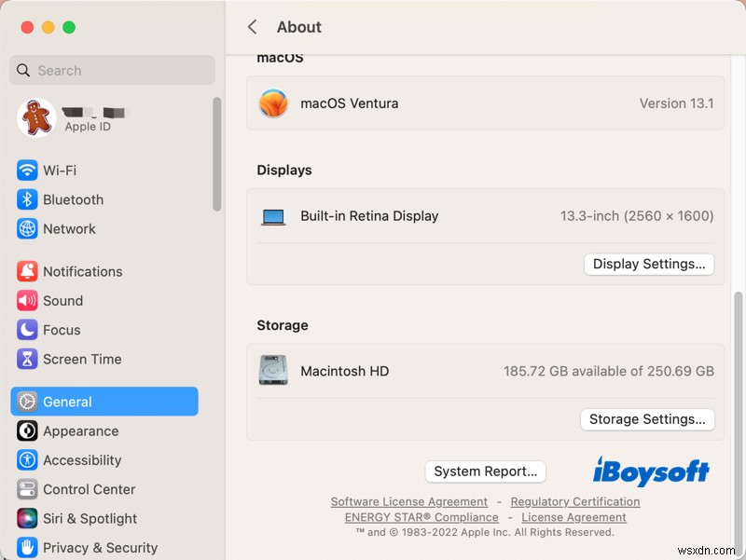746x560 pixels.
Task: Open the License Agreement link
Action: [573, 517]
